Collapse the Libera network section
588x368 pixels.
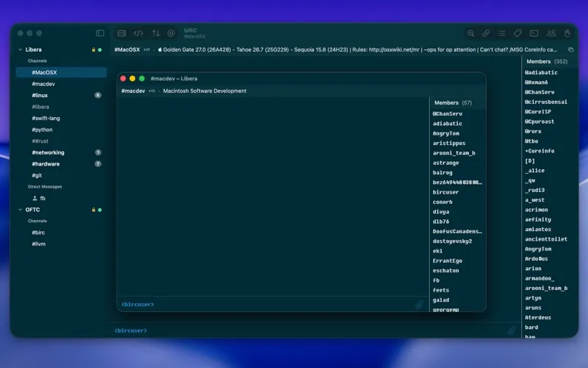tap(21, 49)
